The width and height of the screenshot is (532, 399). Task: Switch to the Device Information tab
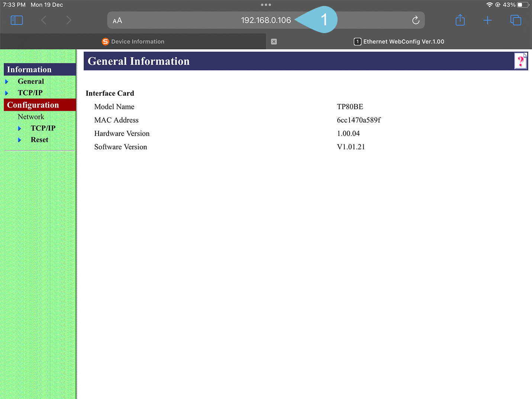(133, 42)
